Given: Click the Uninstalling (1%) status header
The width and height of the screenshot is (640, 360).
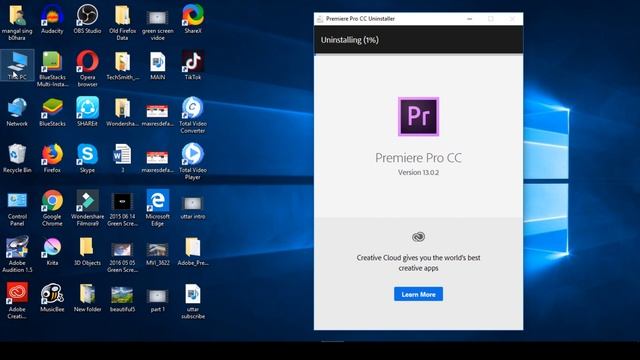Looking at the screenshot, I should (350, 40).
